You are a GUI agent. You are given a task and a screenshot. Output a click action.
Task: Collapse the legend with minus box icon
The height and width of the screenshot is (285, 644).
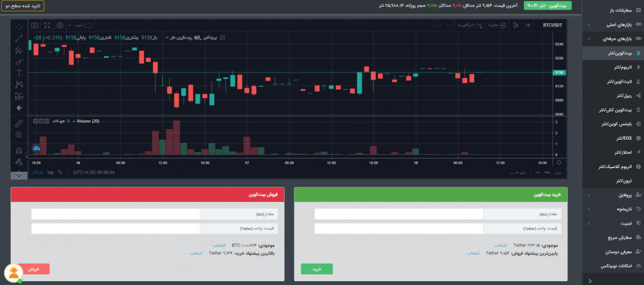(x=223, y=38)
